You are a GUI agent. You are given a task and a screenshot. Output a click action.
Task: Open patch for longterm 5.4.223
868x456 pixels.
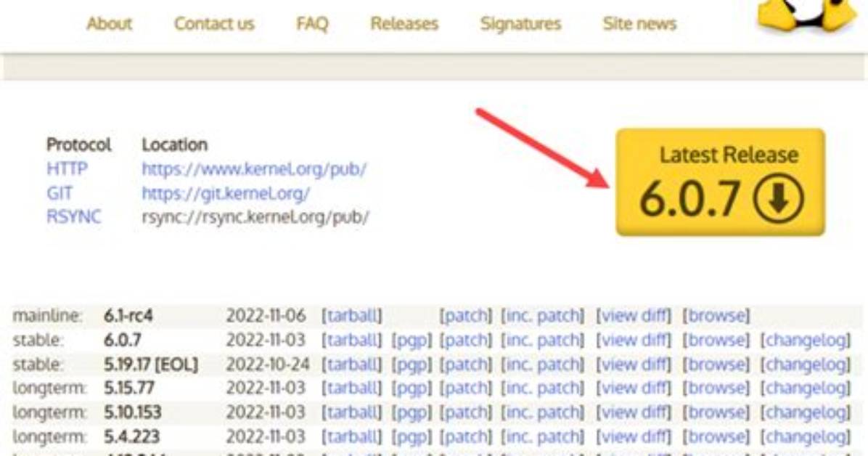[465, 436]
